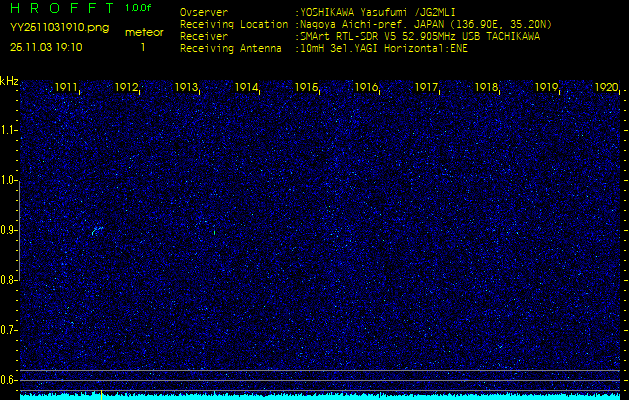Viewport: 629px width, 400px height.
Task: Click the HROFFT program title
Action: [x=62, y=8]
